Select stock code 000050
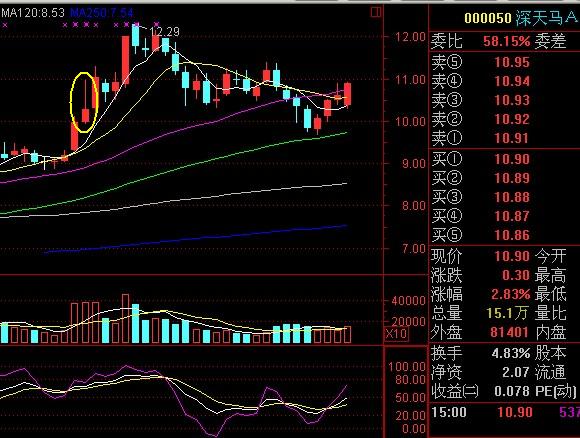The height and width of the screenshot is (438, 580). pos(488,18)
